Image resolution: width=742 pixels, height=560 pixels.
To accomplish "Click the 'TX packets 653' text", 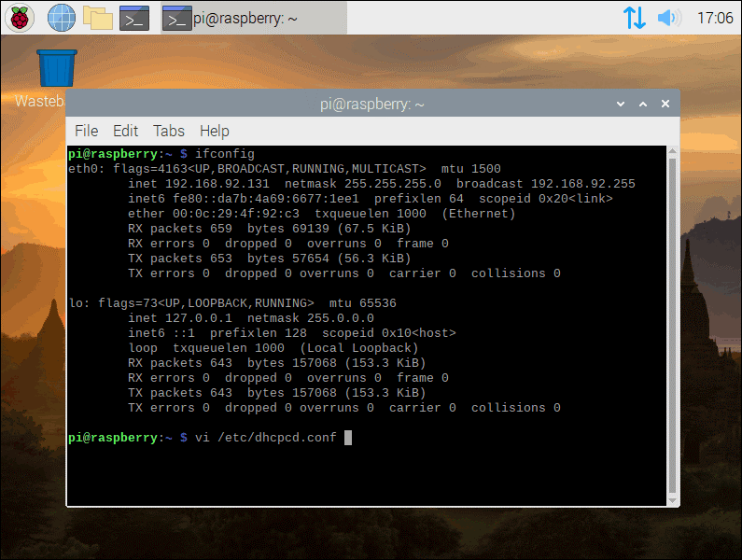I will [180, 258].
